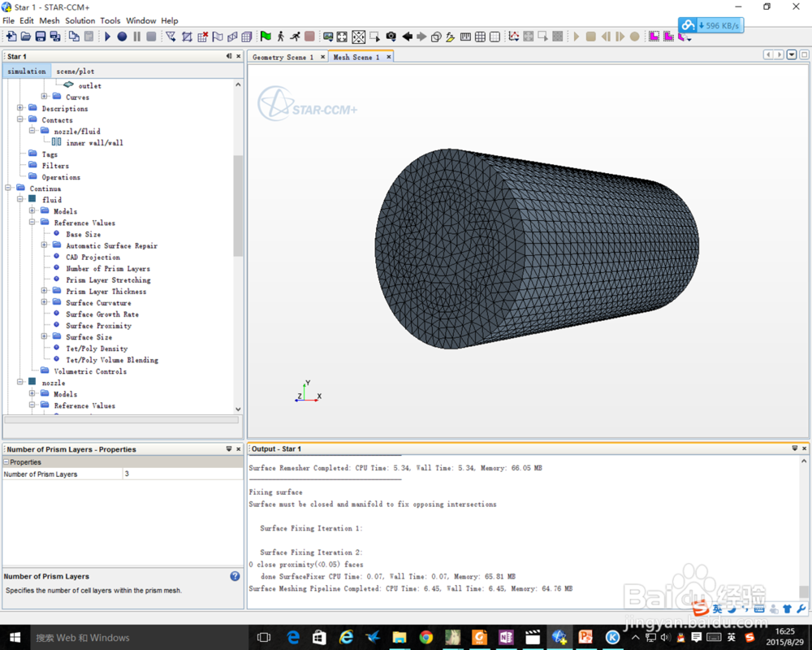Click the plot graph icon with red line
Viewport: 812px width, 650px height.
pos(514,37)
